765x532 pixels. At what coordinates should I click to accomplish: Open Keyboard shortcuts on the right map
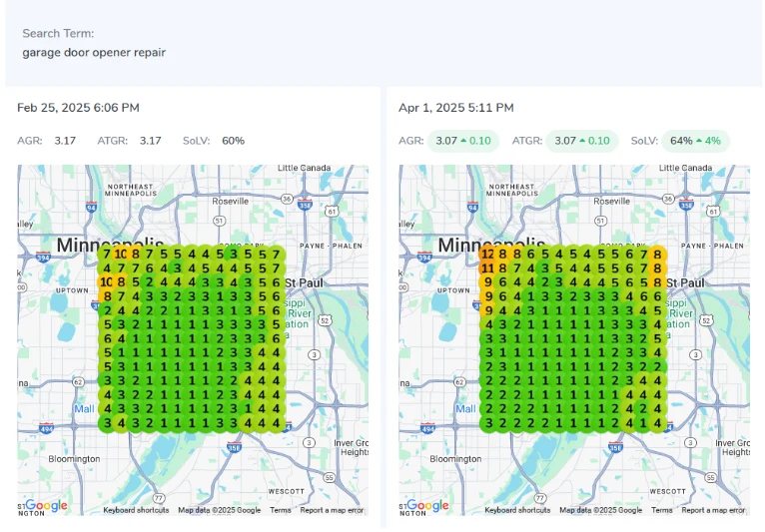pos(517,510)
